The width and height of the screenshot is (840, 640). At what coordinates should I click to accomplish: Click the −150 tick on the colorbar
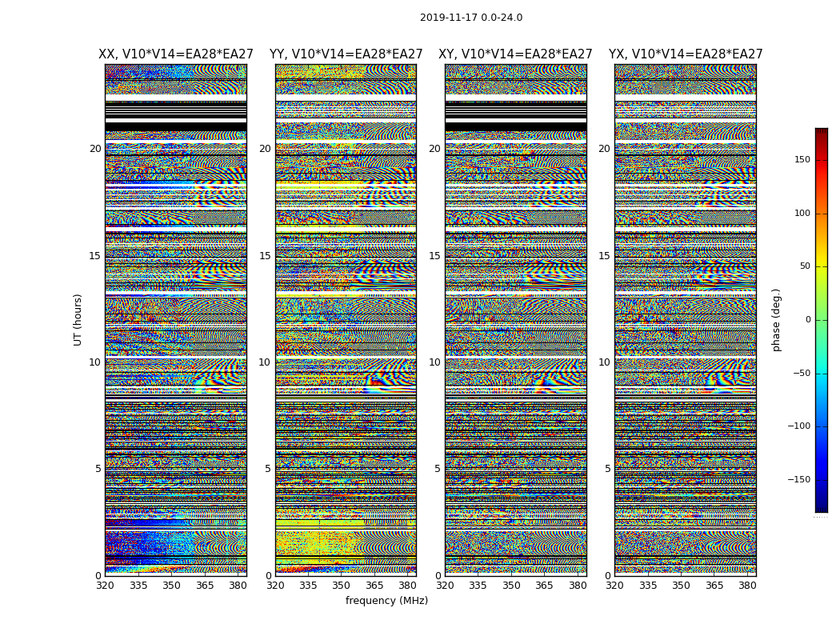(799, 479)
